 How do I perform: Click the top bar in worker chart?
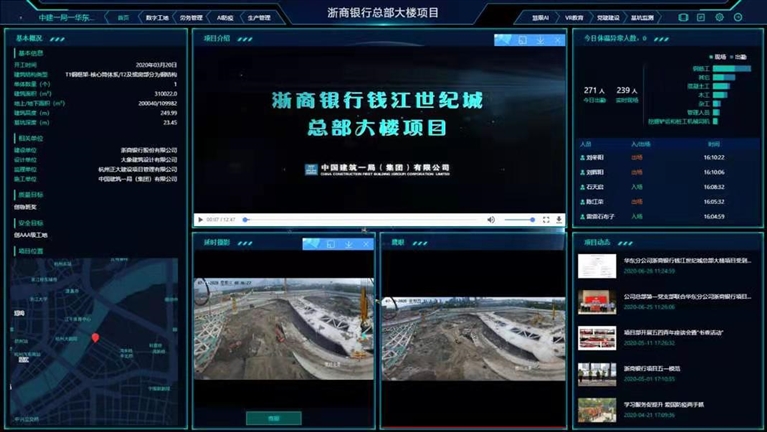click(731, 68)
